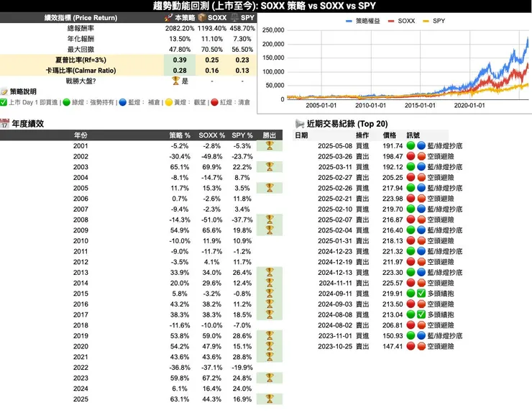Click the 2008 year cell
The height and width of the screenshot is (411, 532).
pyautogui.click(x=81, y=220)
